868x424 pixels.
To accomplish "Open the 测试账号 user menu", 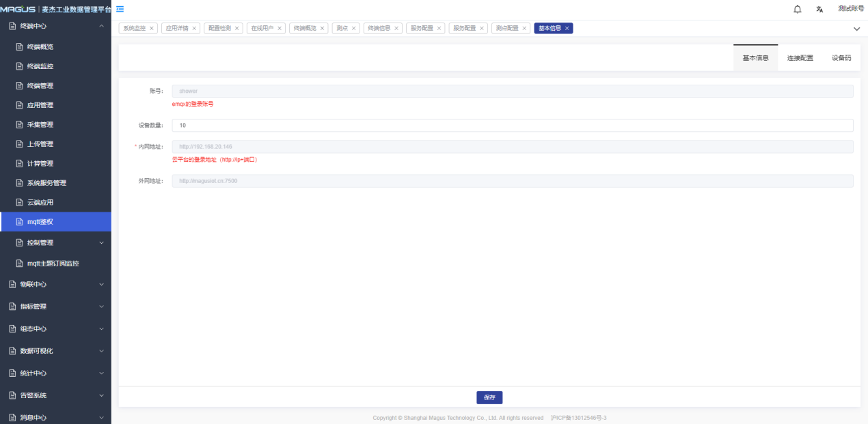I will click(x=851, y=9).
